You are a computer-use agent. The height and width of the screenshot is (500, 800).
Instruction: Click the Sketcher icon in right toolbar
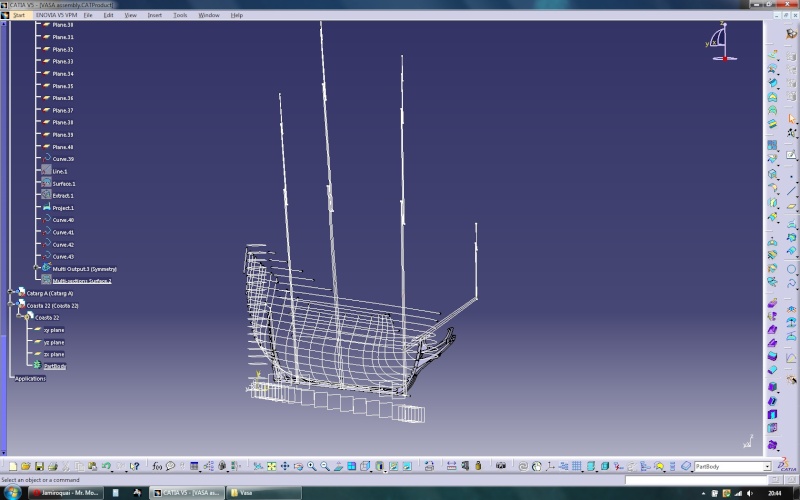point(791,155)
